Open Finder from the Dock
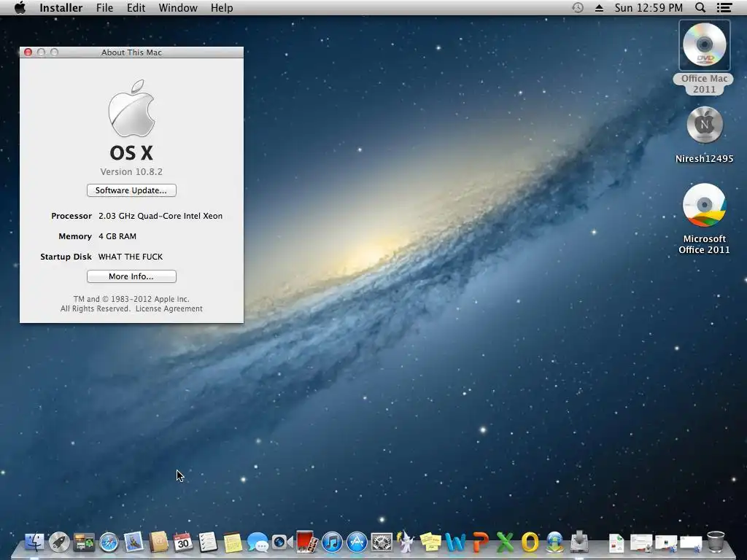Viewport: 747px width, 560px height. (34, 542)
